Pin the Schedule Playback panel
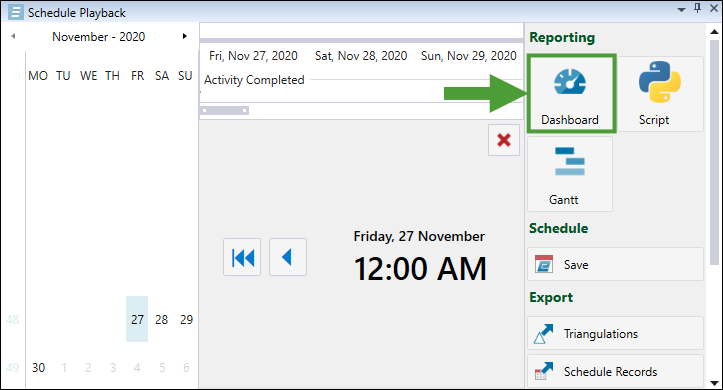 click(697, 8)
